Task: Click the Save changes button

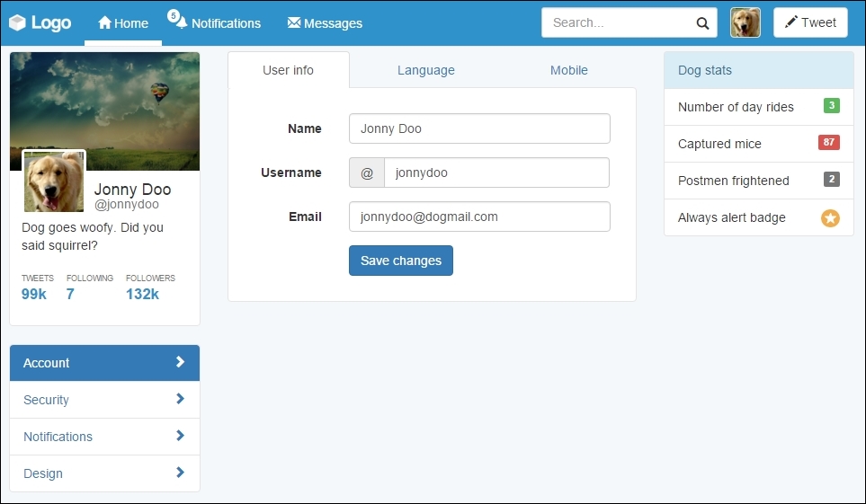Action: (401, 261)
